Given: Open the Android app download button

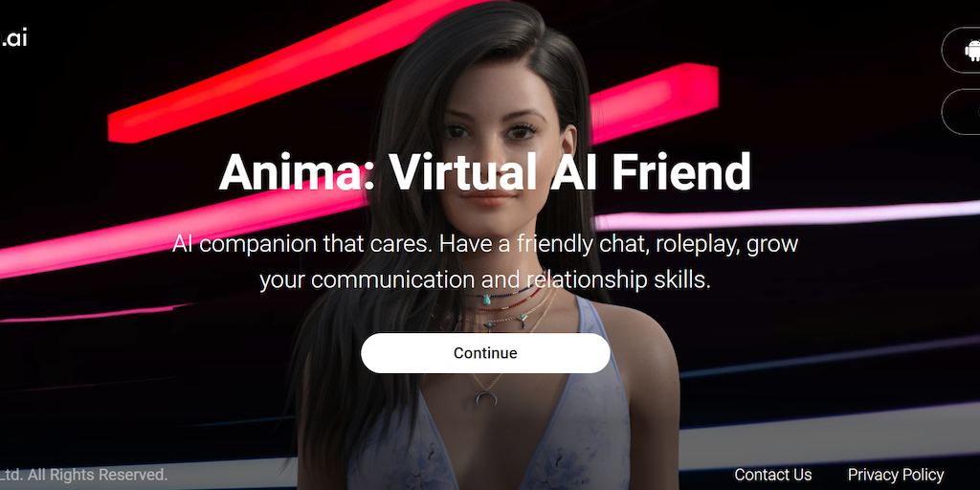Looking at the screenshot, I should [x=961, y=50].
